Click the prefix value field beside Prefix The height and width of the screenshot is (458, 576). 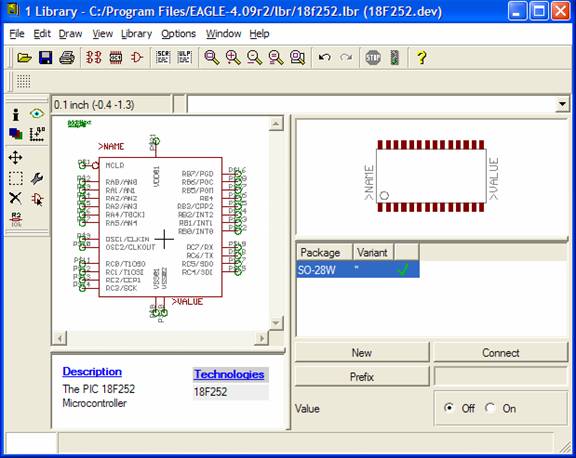tap(500, 376)
